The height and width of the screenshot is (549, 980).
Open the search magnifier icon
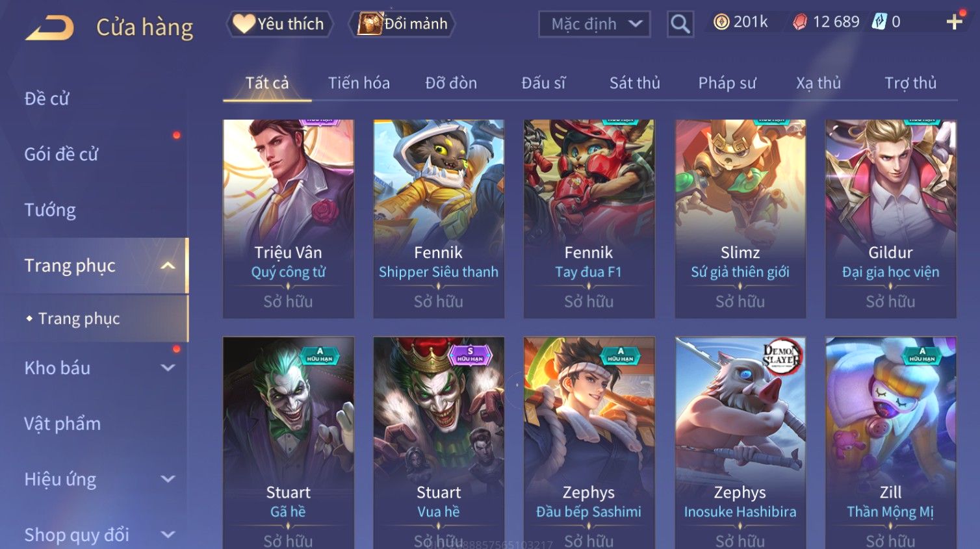[x=680, y=24]
